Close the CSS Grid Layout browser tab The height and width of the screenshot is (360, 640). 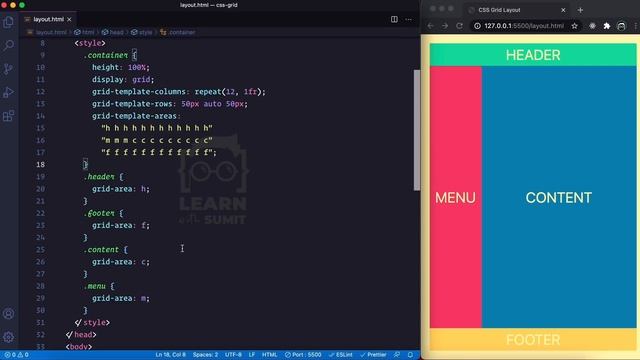pos(563,10)
